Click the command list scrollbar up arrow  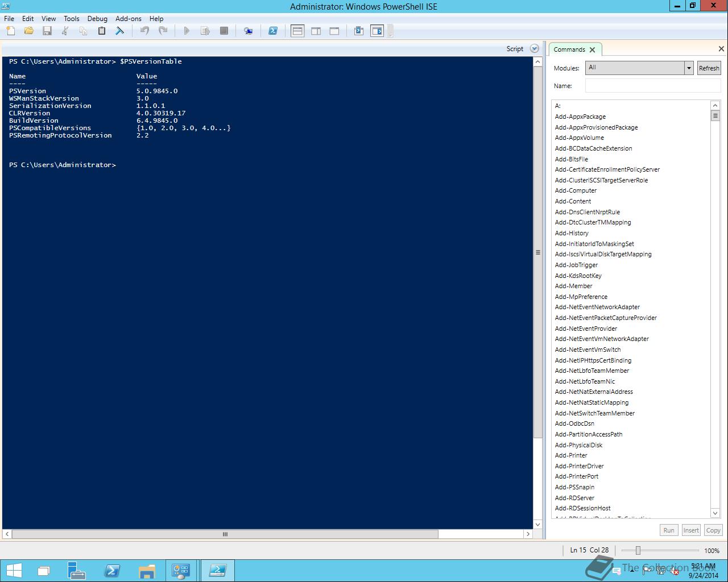[x=715, y=106]
